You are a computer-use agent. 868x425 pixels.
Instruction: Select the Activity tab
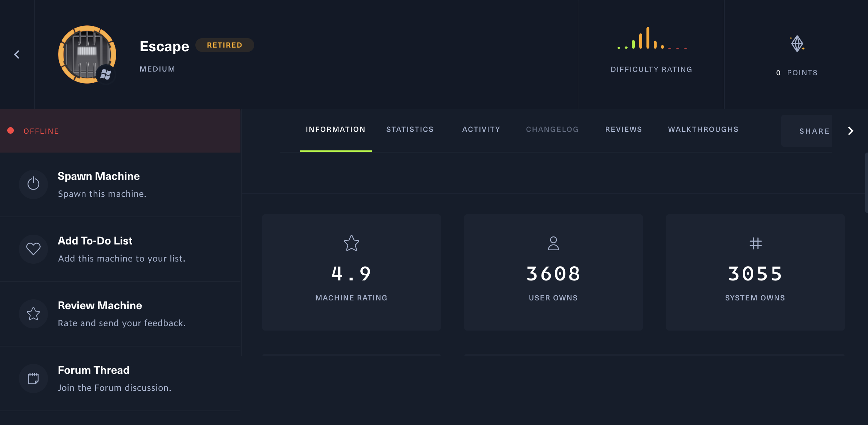[481, 129]
